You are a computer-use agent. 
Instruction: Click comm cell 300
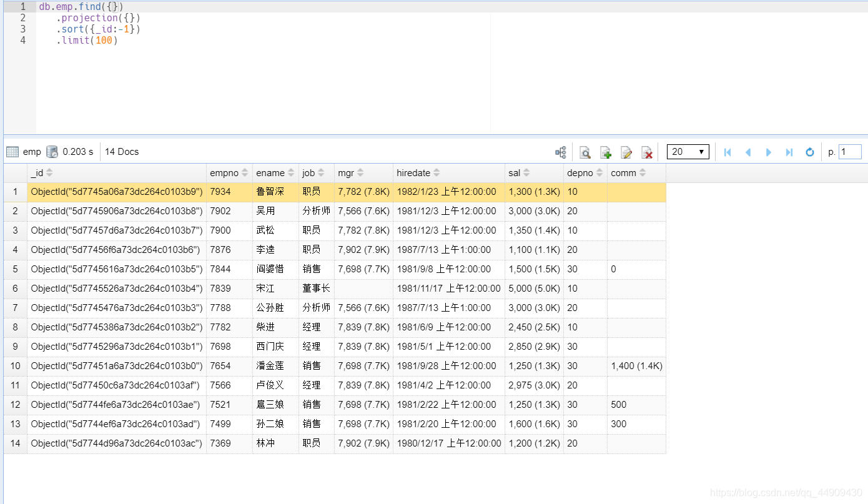click(x=637, y=424)
